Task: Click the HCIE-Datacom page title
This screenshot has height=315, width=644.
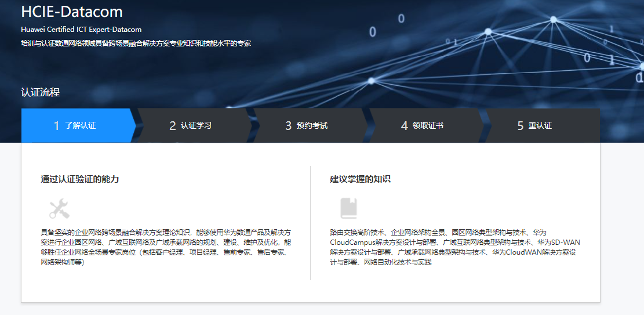Action: [72, 12]
